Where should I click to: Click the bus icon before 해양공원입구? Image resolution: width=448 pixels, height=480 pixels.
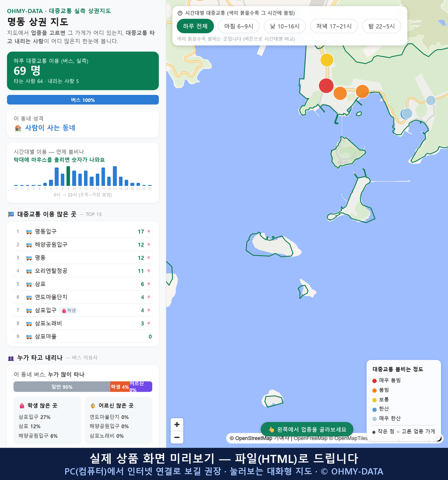point(29,245)
